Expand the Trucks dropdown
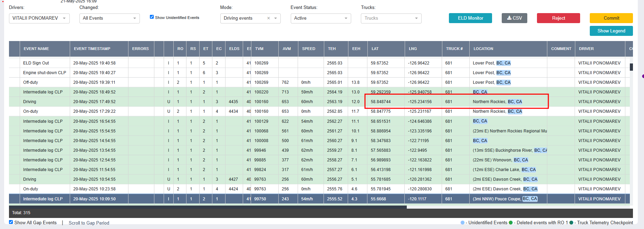 pyautogui.click(x=391, y=18)
